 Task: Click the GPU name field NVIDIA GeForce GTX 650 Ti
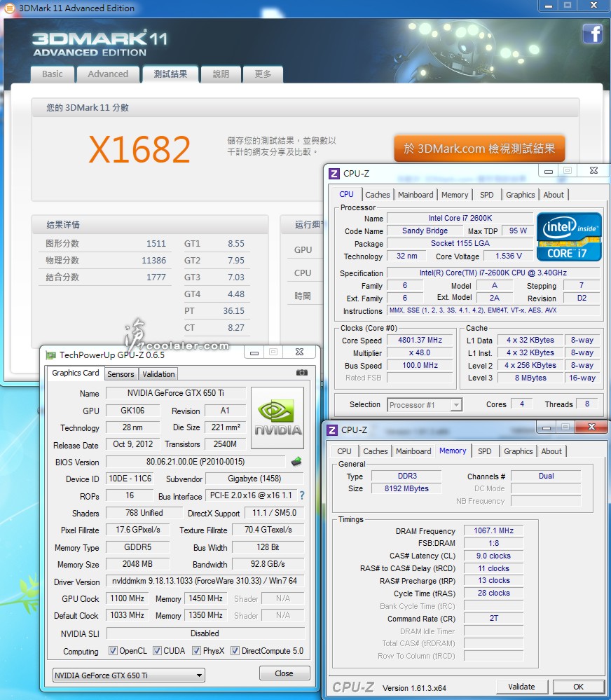[x=176, y=393]
